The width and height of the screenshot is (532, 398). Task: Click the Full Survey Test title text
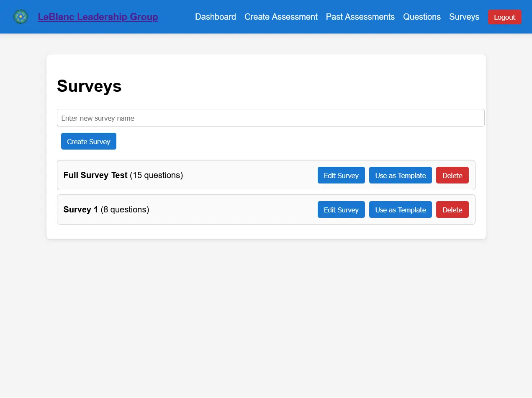(95, 175)
